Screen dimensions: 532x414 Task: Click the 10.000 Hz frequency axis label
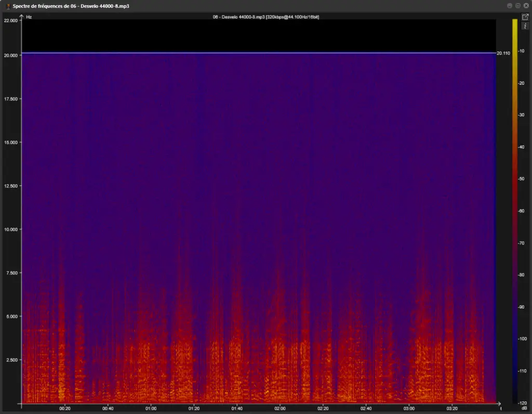11,229
